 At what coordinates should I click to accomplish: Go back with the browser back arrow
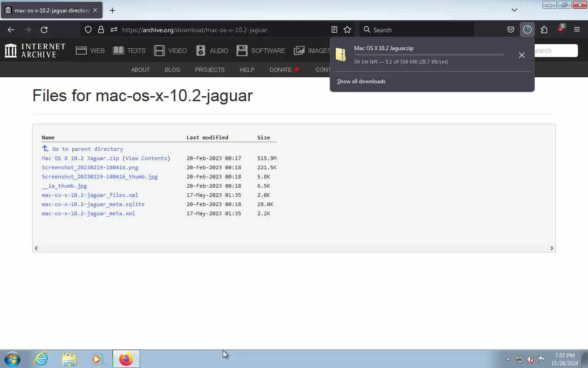tap(11, 30)
